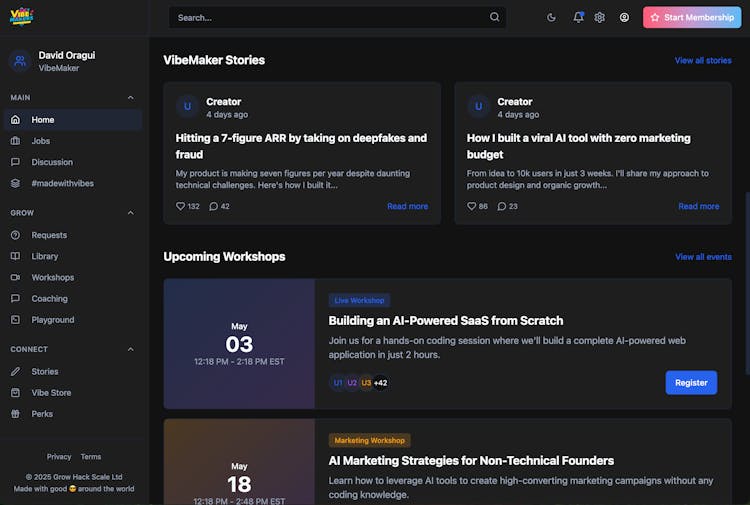Click the search magnifier icon
750x505 pixels.
495,17
